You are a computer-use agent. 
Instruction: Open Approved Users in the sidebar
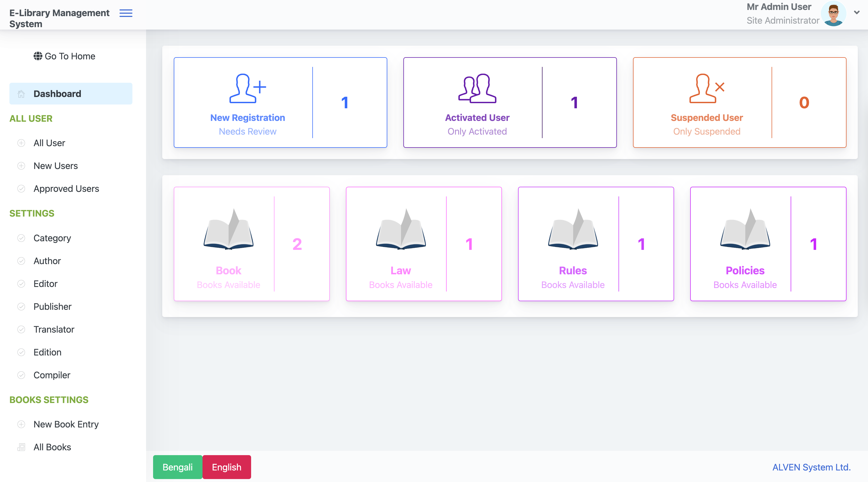point(66,188)
